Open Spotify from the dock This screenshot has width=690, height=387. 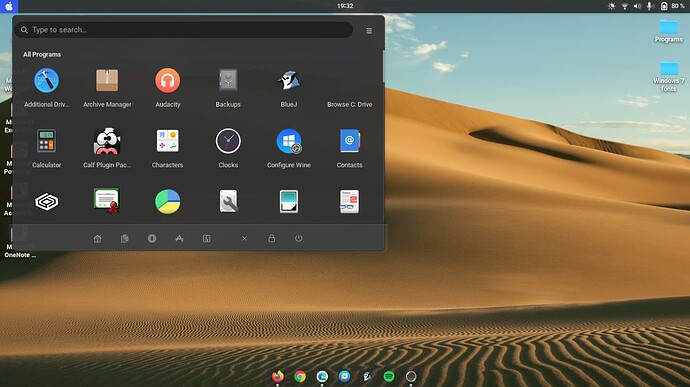tap(389, 376)
